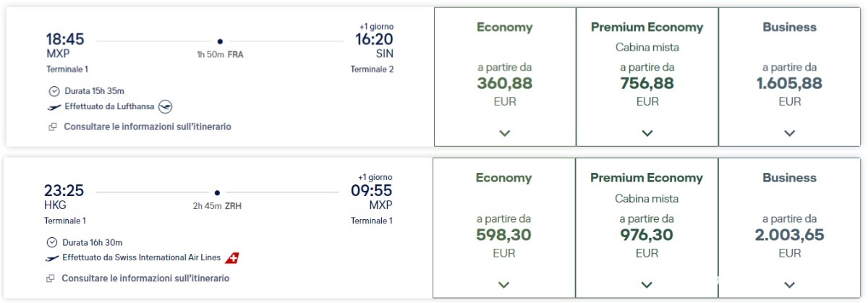Screen dimensions: 868x303
Task: Click the FRA stopover dot on the route line
Action: (x=220, y=41)
